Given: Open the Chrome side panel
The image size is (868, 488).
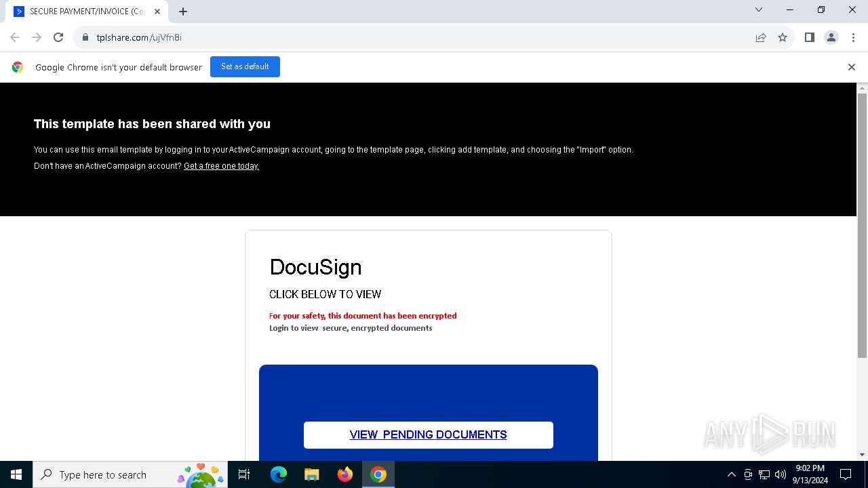Looking at the screenshot, I should coord(809,37).
